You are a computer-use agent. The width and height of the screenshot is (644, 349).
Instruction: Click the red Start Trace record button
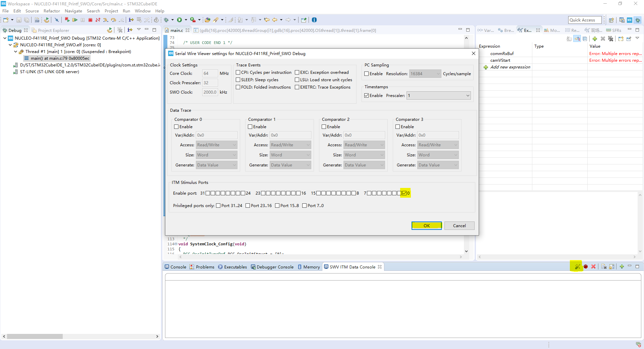coord(586,266)
